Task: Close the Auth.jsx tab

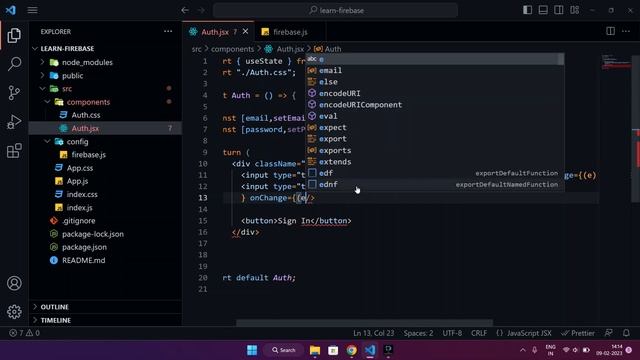Action: point(245,31)
